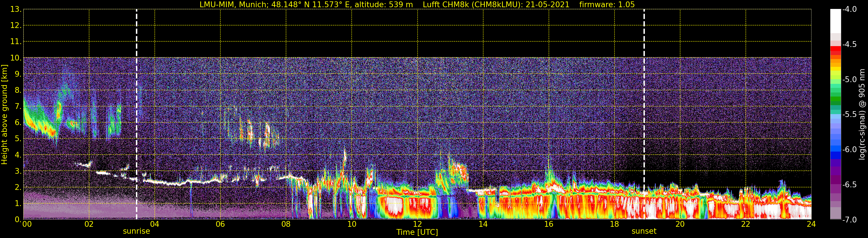Click the '14' time tick label
This screenshot has width=868, height=238.
(x=483, y=224)
